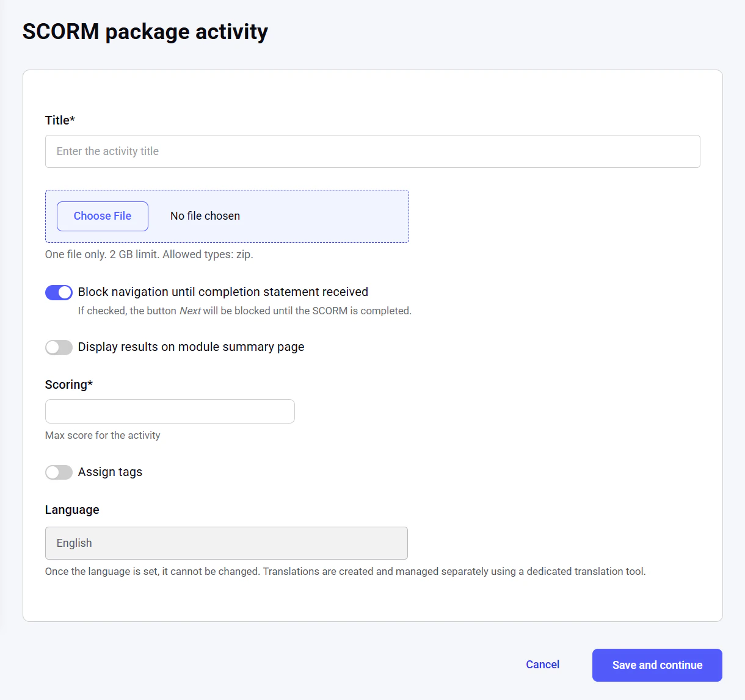Disable the Block navigation toggle switch

(x=59, y=292)
